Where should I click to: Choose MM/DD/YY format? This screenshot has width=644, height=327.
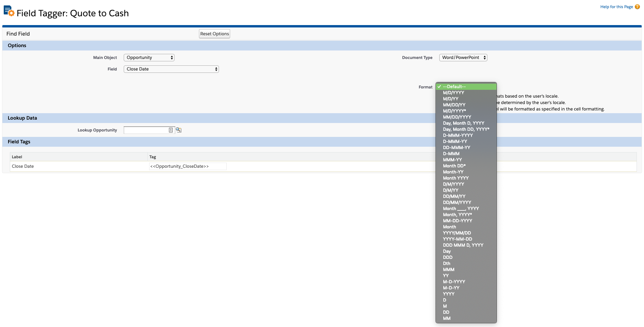pyautogui.click(x=466, y=105)
